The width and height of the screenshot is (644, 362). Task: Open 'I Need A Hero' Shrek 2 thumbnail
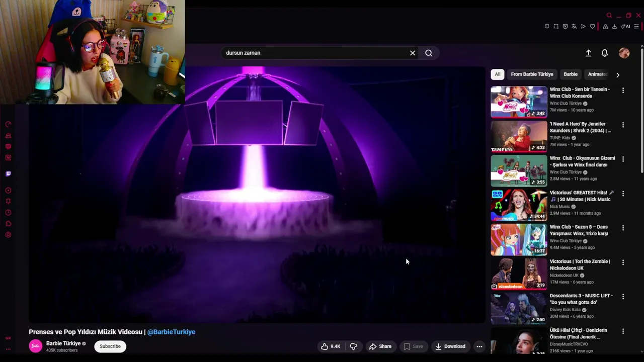point(519,136)
